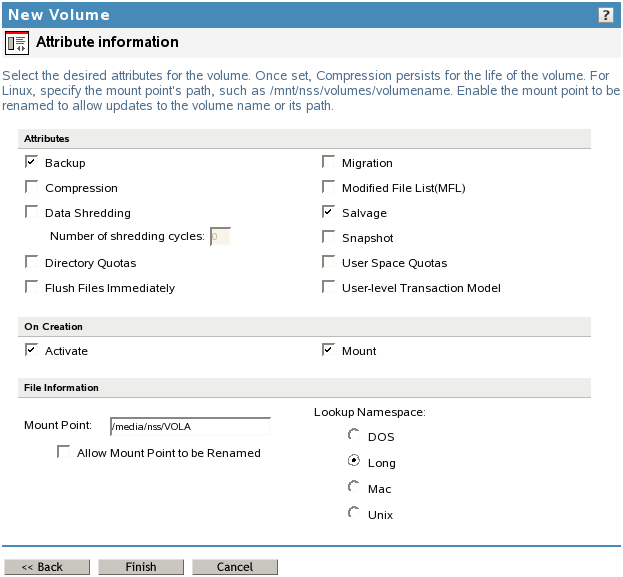Click the Mount Point path field
This screenshot has height=577, width=623.
[x=190, y=426]
